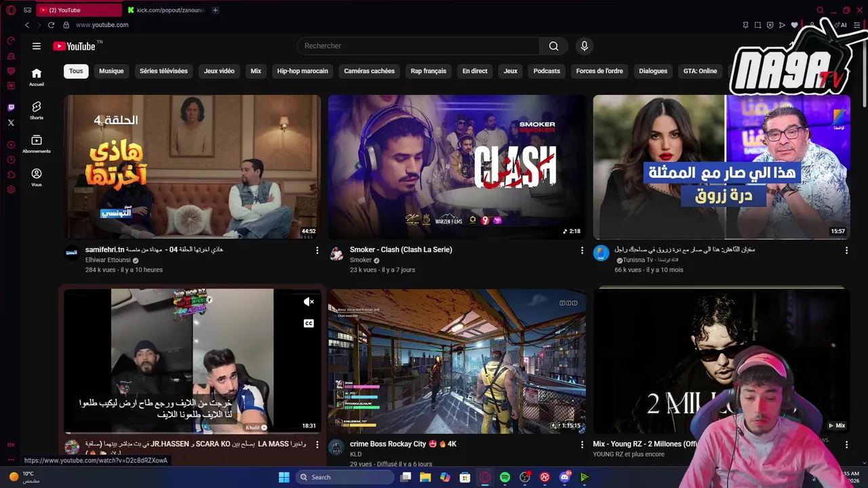The image size is (868, 488).
Task: Open options for Young RZ mix
Action: [846, 445]
